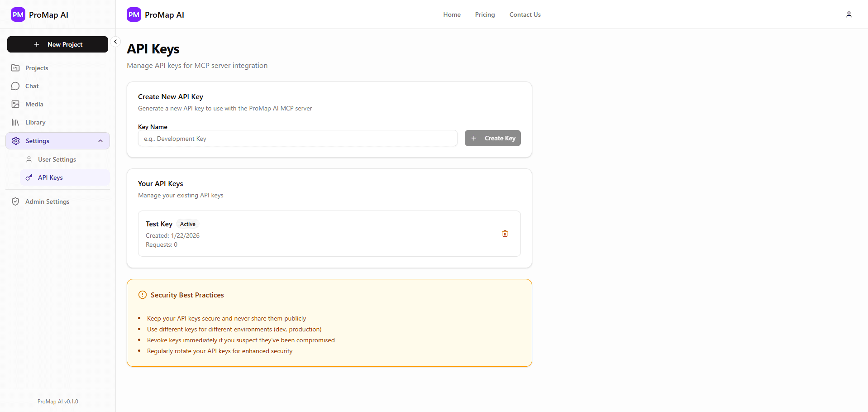Collapse the sidebar with the chevron
Screen dimensions: 868x412
[x=115, y=41]
